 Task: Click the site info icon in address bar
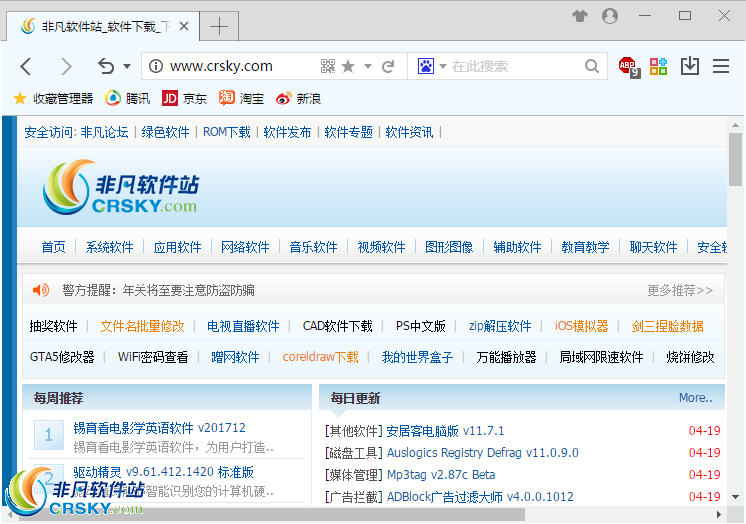click(156, 66)
